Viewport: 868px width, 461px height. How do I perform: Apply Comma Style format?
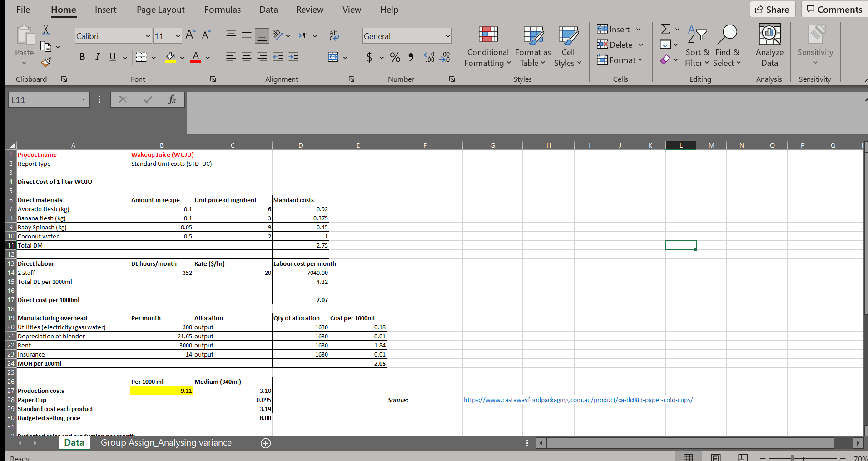411,57
